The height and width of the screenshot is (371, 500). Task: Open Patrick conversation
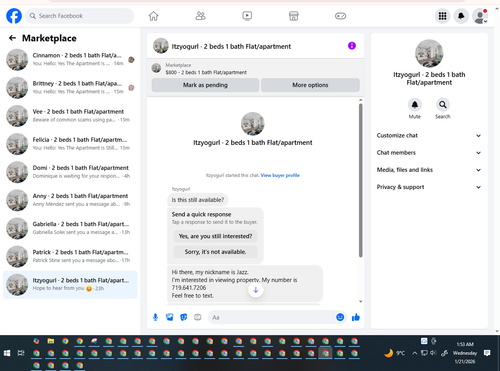click(x=70, y=256)
